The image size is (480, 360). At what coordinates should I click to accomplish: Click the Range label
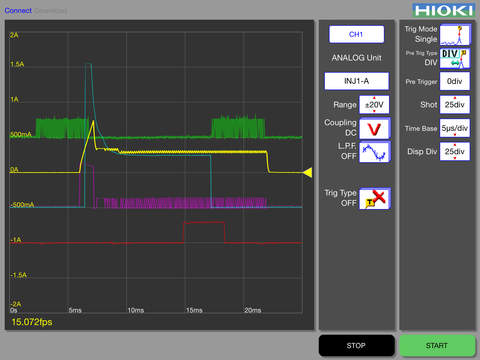345,105
